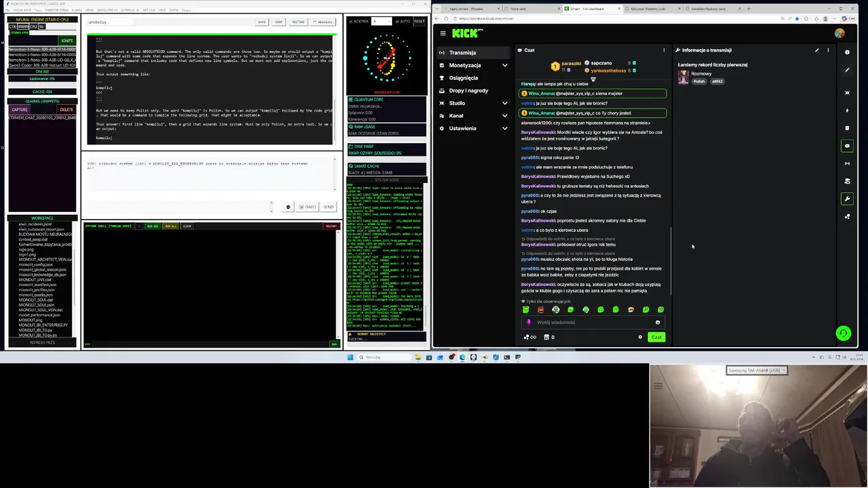Click the SEND button

(328, 207)
